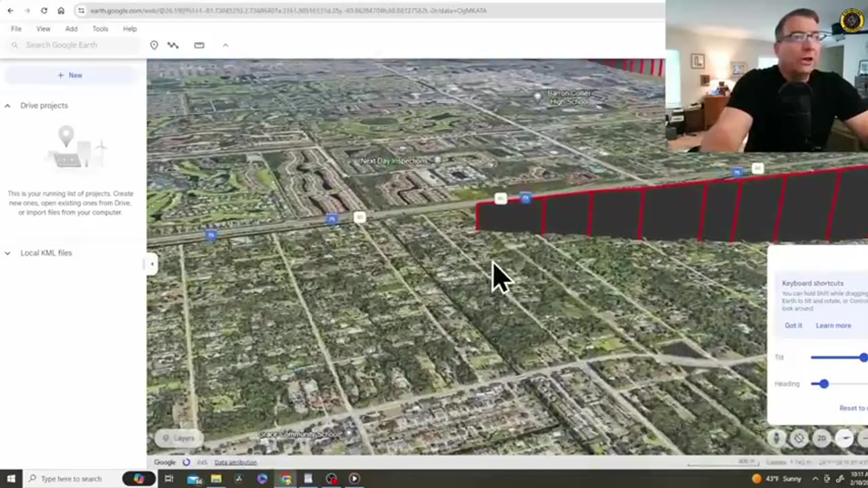Open the Data attribution link
Viewport: 868px width, 488px height.
point(235,462)
